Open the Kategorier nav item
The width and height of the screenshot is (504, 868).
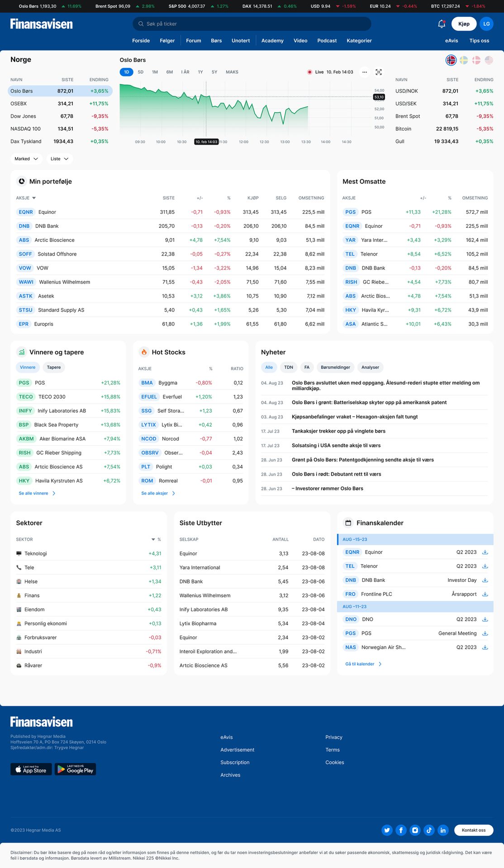[359, 41]
